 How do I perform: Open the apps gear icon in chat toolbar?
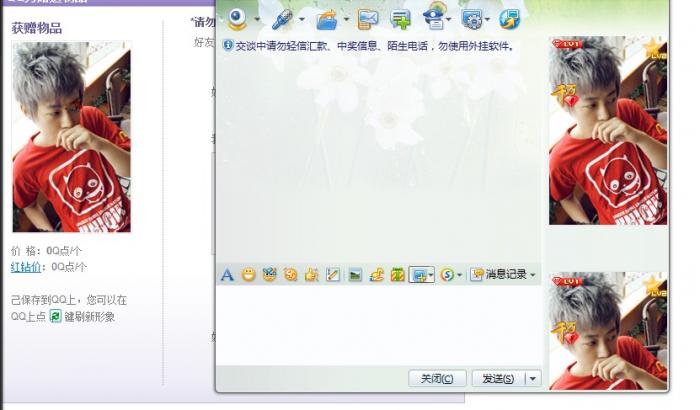472,20
